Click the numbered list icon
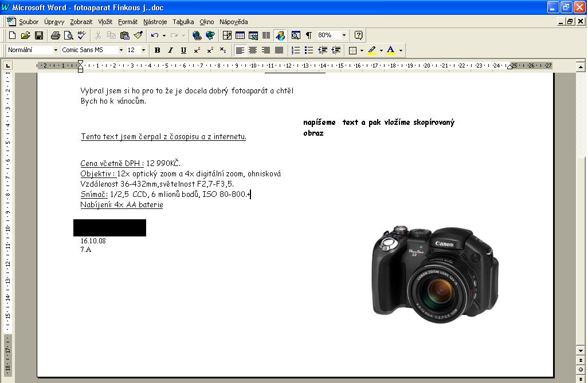Screen dimensions: 588x383 296,50
